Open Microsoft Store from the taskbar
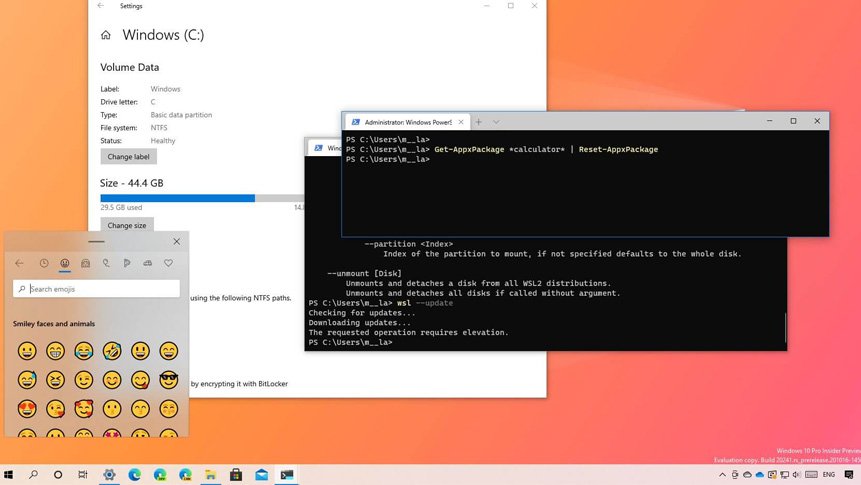The height and width of the screenshot is (485, 861). (x=236, y=475)
